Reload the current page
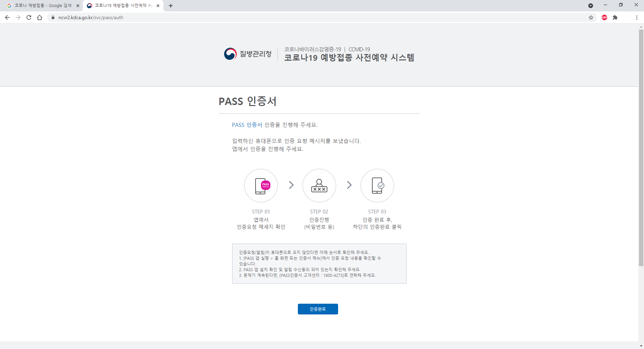 [x=29, y=17]
